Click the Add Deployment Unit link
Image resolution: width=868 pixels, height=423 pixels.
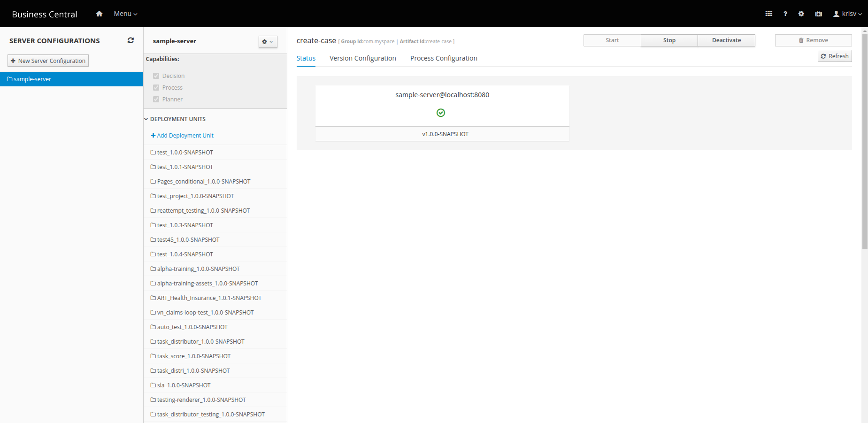[182, 135]
